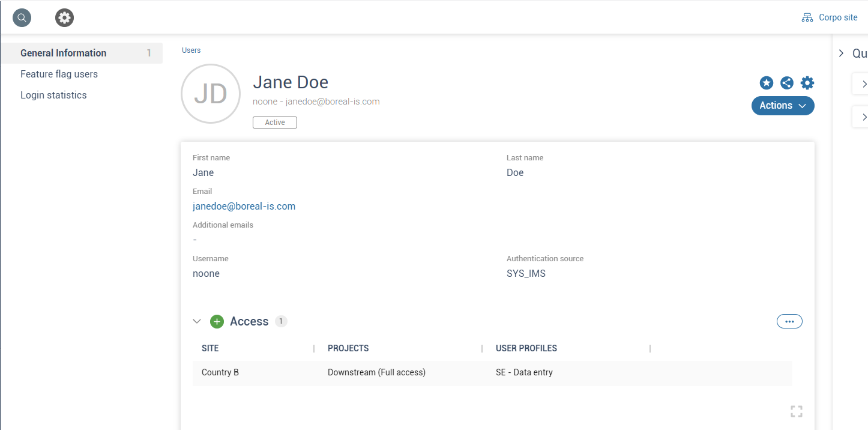Click the janedoe@boreal-is.com email link

pos(244,206)
